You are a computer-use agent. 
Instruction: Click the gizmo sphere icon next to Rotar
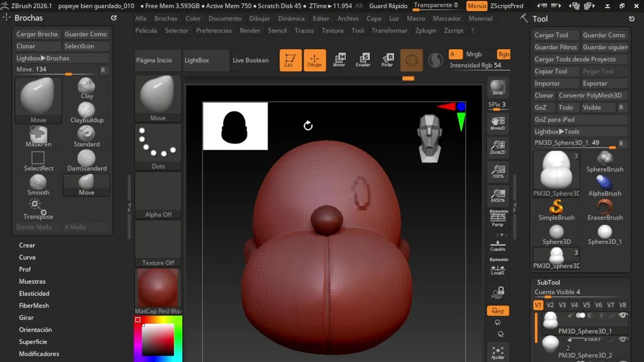pyautogui.click(x=412, y=60)
